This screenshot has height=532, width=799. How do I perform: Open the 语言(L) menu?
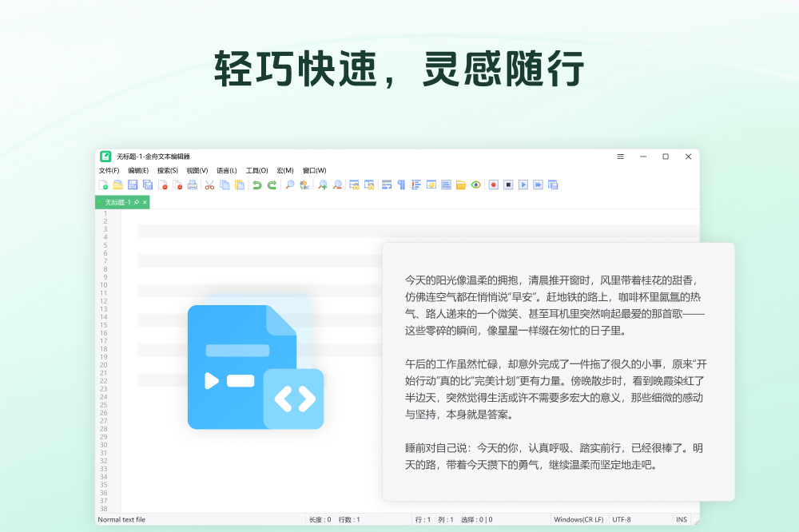226,170
